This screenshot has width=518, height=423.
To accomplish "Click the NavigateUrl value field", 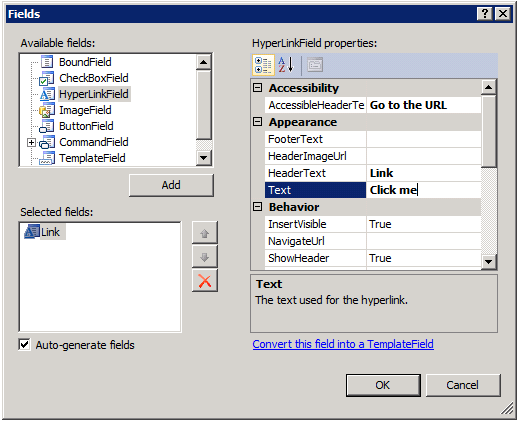I will pos(423,241).
